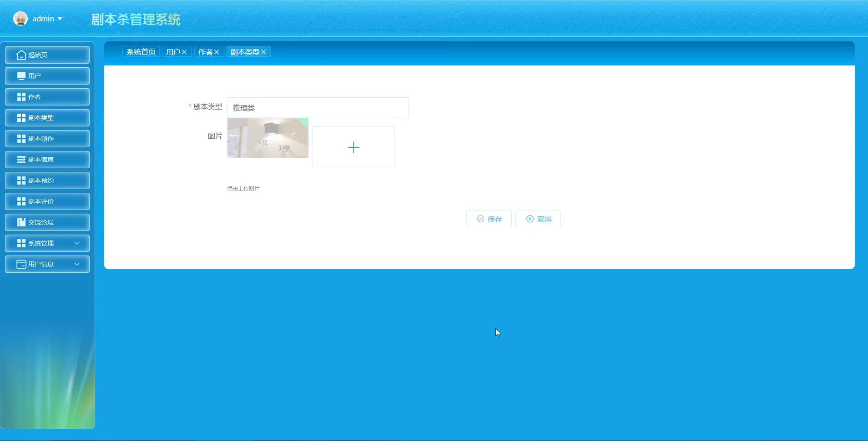Expand the 系统管理 submenu chevron
The width and height of the screenshot is (868, 441).
click(77, 243)
